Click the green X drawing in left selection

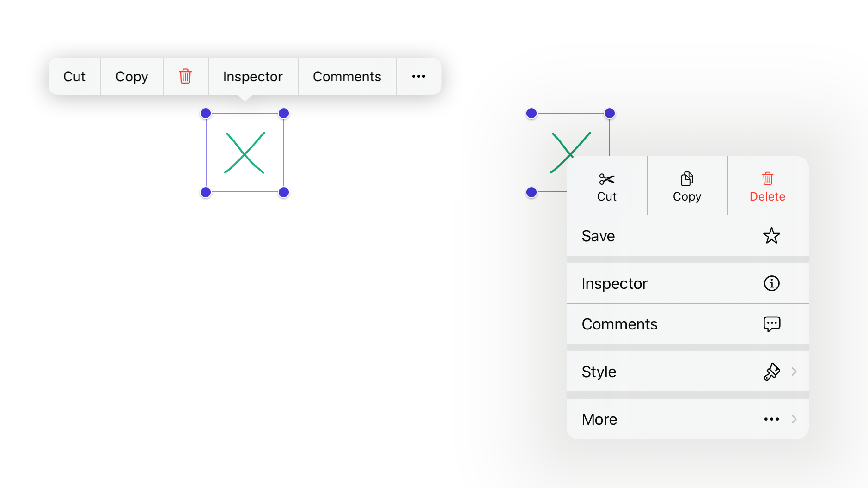[x=244, y=153]
